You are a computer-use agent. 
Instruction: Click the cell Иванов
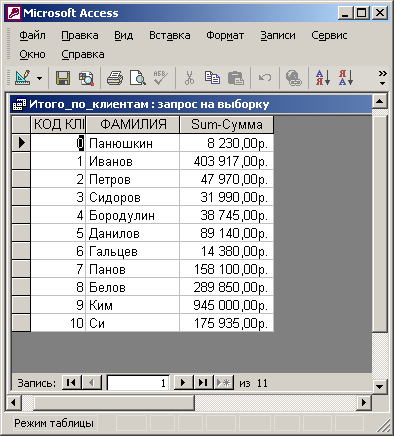point(133,161)
